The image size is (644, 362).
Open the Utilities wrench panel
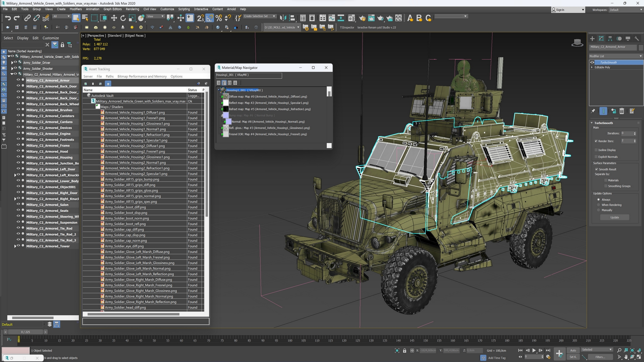637,39
